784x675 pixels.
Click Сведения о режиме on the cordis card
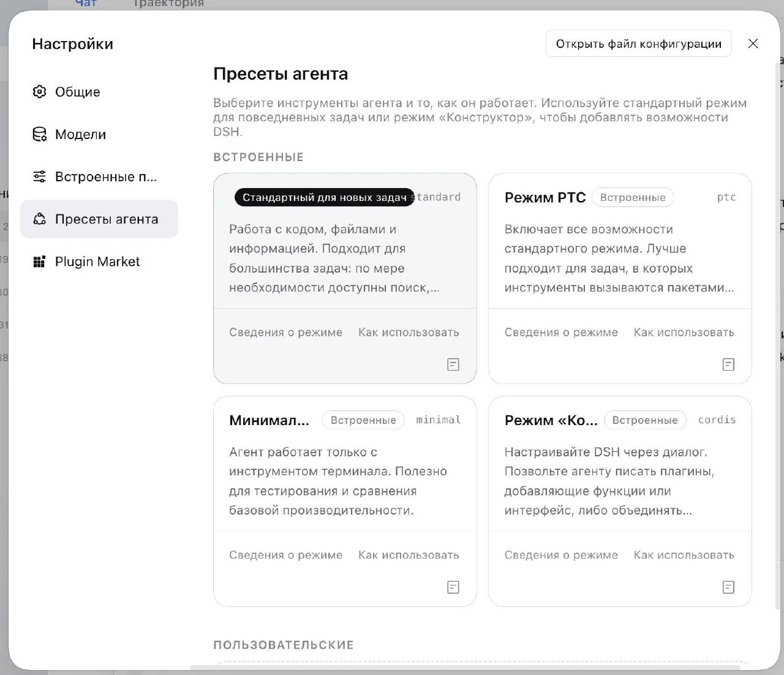pyautogui.click(x=561, y=555)
